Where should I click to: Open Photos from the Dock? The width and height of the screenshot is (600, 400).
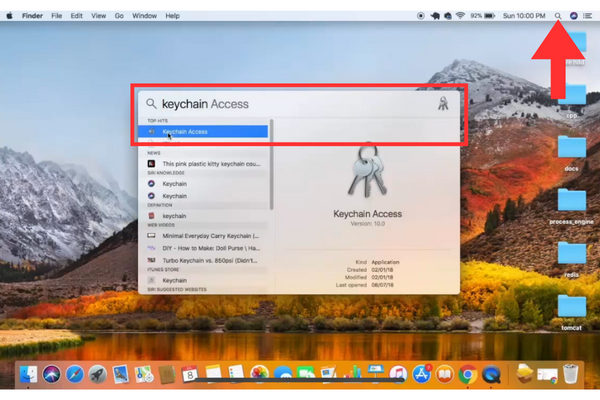(259, 374)
